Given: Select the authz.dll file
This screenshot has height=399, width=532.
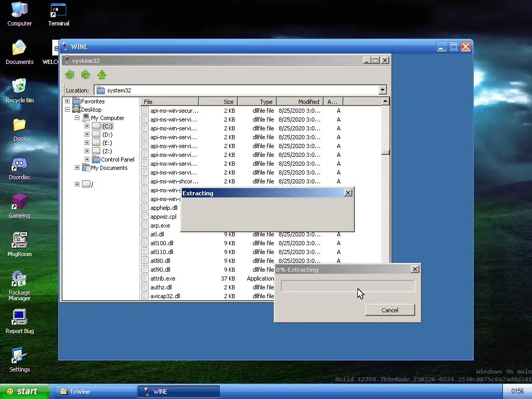Looking at the screenshot, I should 161,287.
